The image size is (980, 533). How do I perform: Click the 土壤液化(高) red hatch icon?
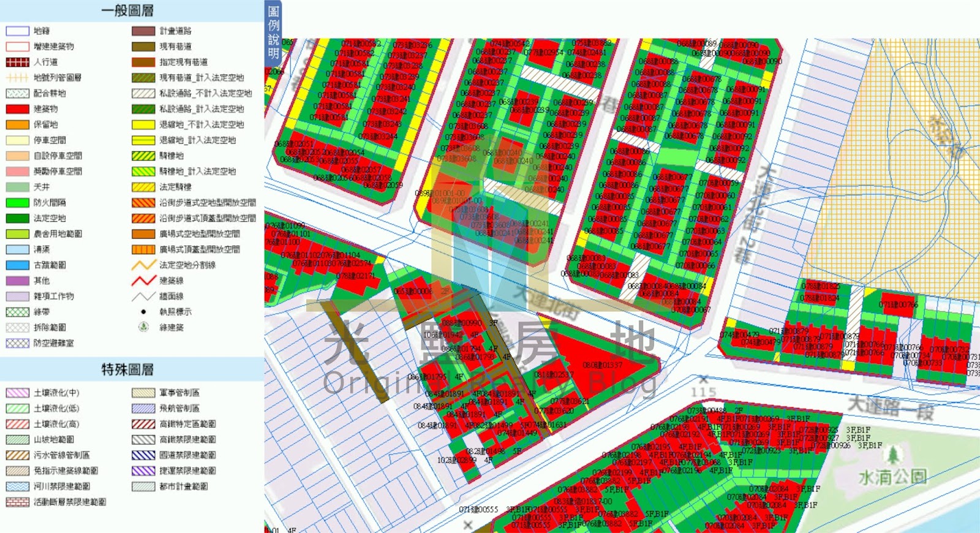(17, 424)
